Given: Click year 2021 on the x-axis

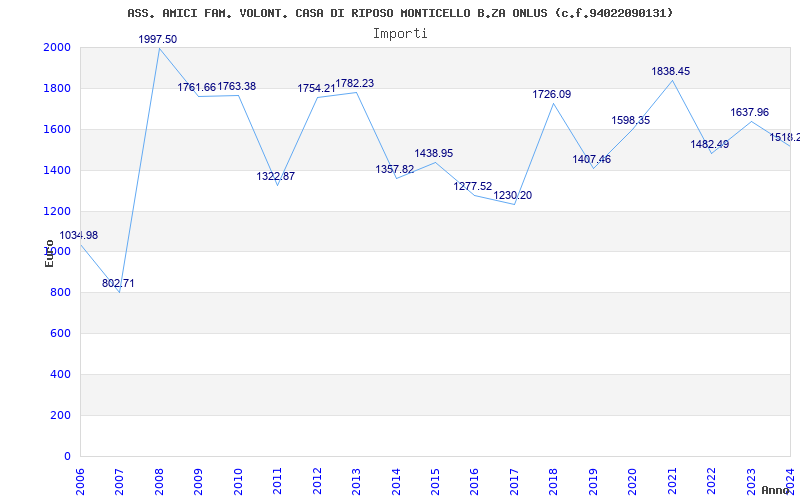Looking at the screenshot, I should point(672,479).
